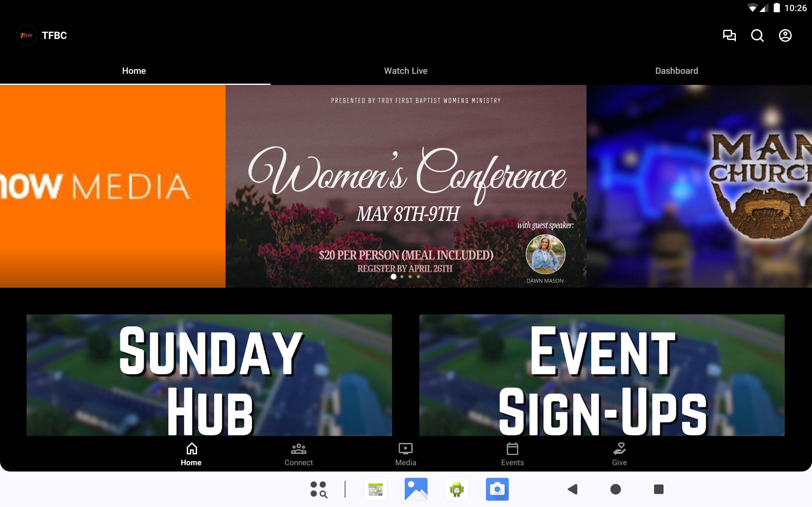Switch to the Dashboard tab
Screen dimensions: 812x507
(677, 71)
